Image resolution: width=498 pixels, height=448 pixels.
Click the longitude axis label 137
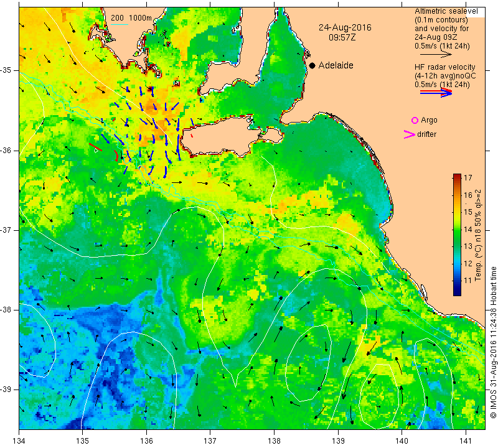[210, 441]
